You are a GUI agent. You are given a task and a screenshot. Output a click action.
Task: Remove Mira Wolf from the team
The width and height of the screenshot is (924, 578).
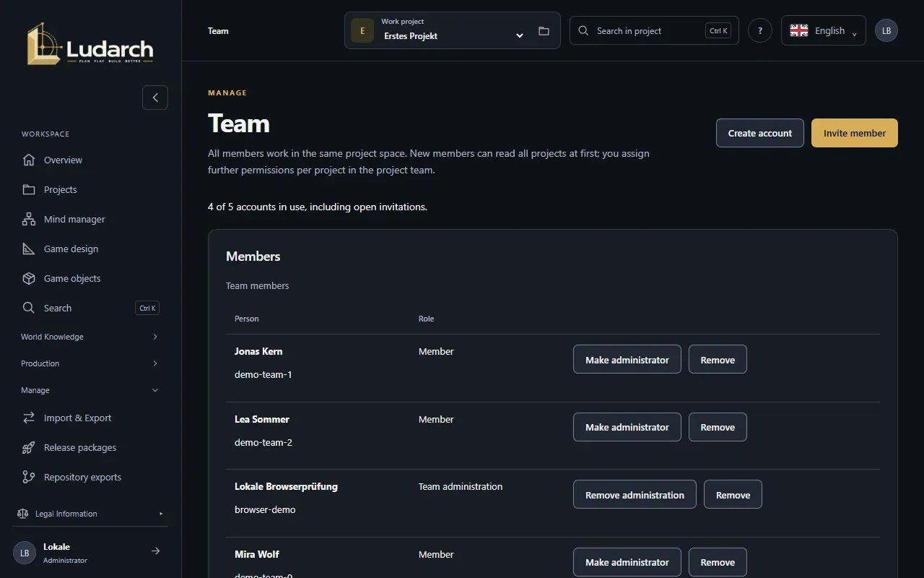[x=718, y=562]
